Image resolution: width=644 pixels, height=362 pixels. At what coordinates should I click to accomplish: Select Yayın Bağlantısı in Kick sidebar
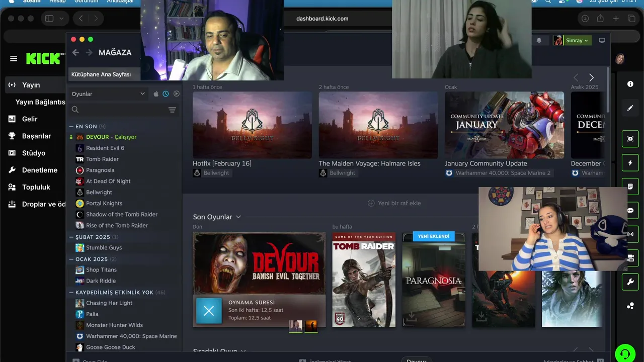click(40, 102)
